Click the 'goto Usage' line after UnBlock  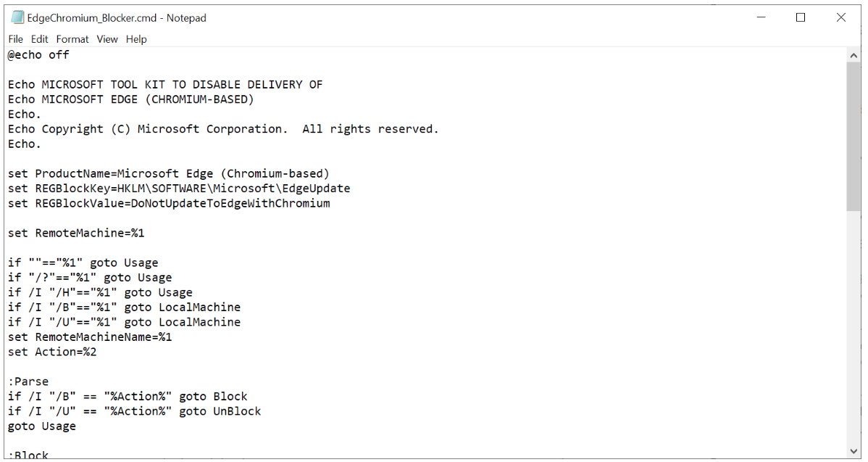point(42,426)
